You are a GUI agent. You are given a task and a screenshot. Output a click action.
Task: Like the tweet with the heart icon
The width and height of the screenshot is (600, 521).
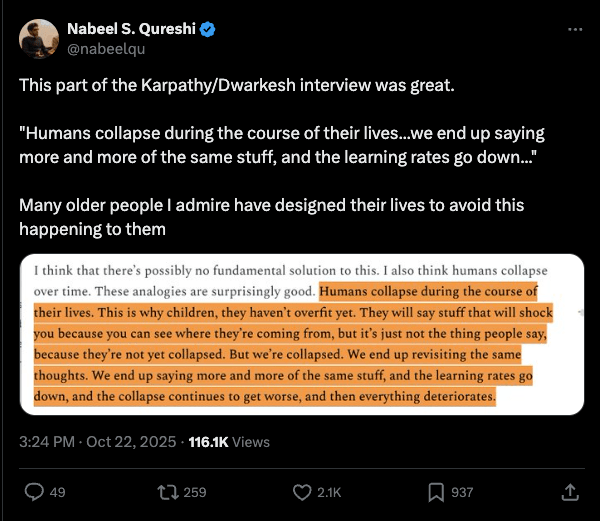tap(303, 491)
